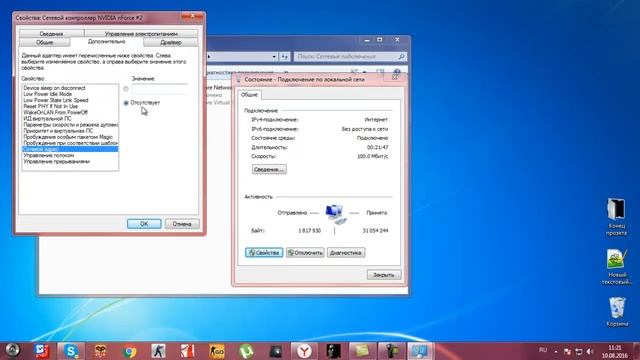Switch to the Драйвер tab
640x360 pixels.
click(x=171, y=42)
